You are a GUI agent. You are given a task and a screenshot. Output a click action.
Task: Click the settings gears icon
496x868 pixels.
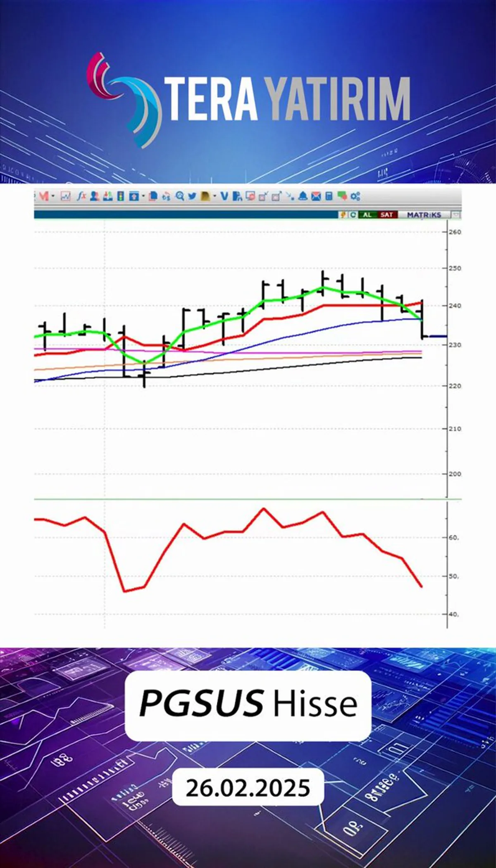355,196
